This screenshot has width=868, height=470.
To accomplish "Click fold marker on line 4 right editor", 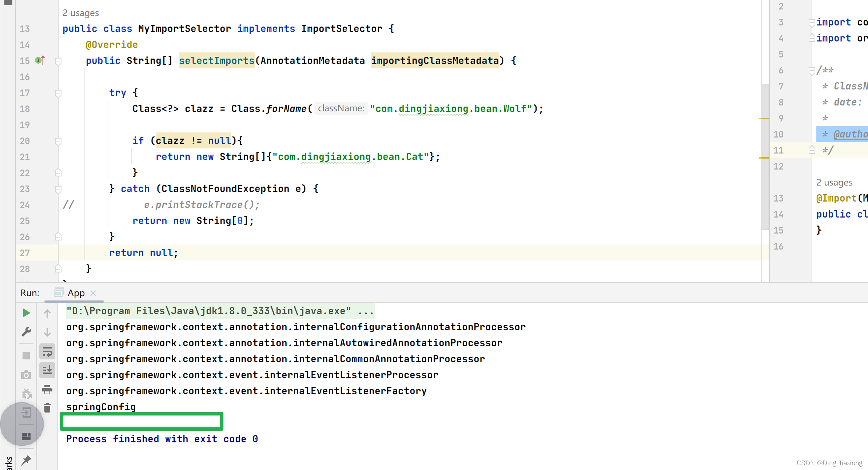I will 812,38.
